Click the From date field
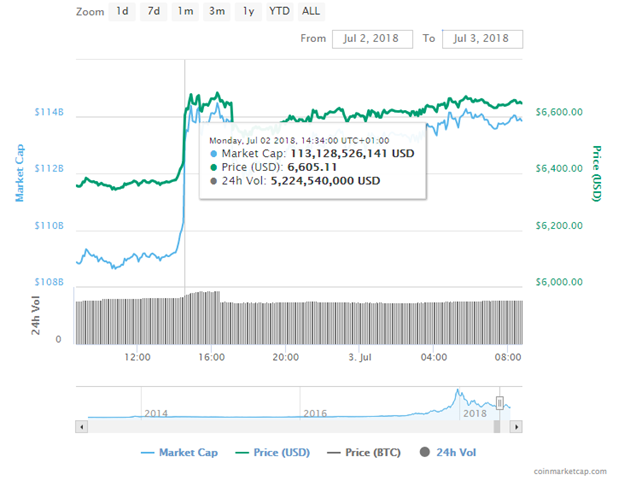This screenshot has height=486, width=624. (x=372, y=38)
